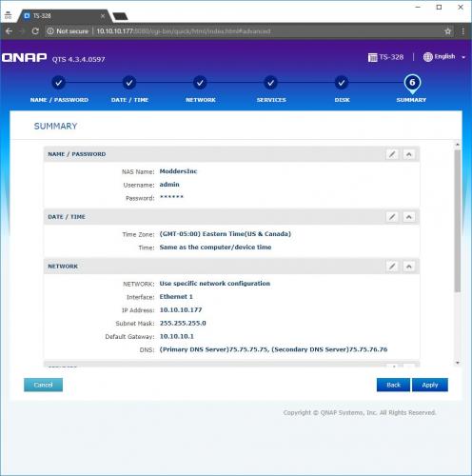
Task: Edit the Name / Password section
Action: [x=392, y=154]
